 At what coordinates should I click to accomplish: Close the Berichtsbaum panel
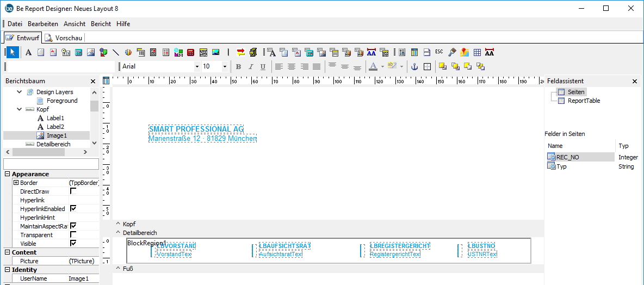pos(93,81)
